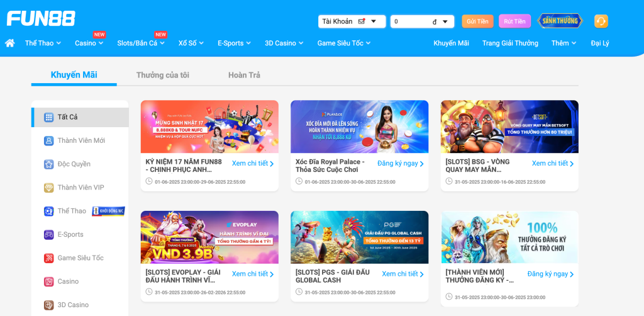Click the PGS Giải Đấu Global Cash title
The width and height of the screenshot is (644, 316).
[x=333, y=276]
